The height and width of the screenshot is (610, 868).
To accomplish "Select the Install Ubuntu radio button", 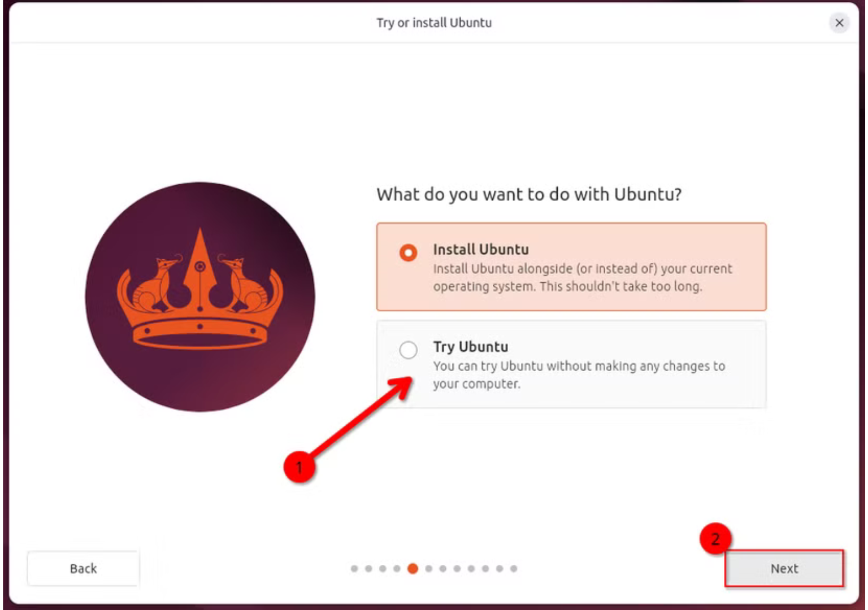I will (408, 252).
